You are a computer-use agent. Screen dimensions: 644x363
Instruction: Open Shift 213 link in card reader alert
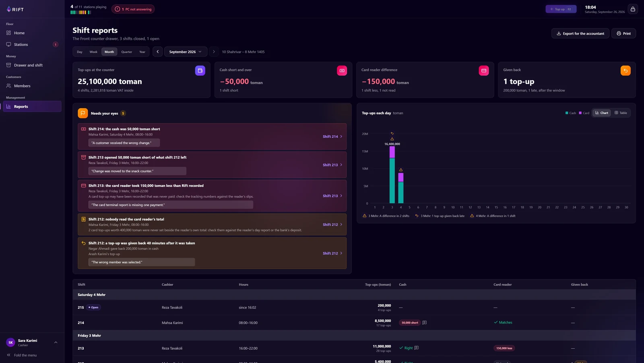(332, 196)
